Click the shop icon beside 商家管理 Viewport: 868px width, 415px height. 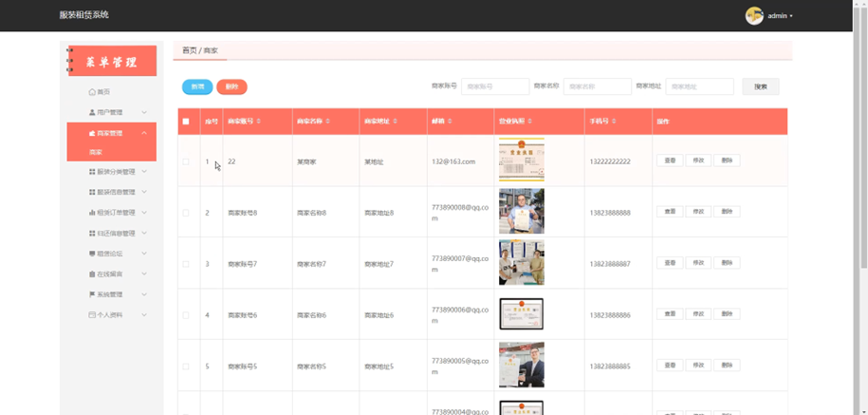click(x=92, y=133)
